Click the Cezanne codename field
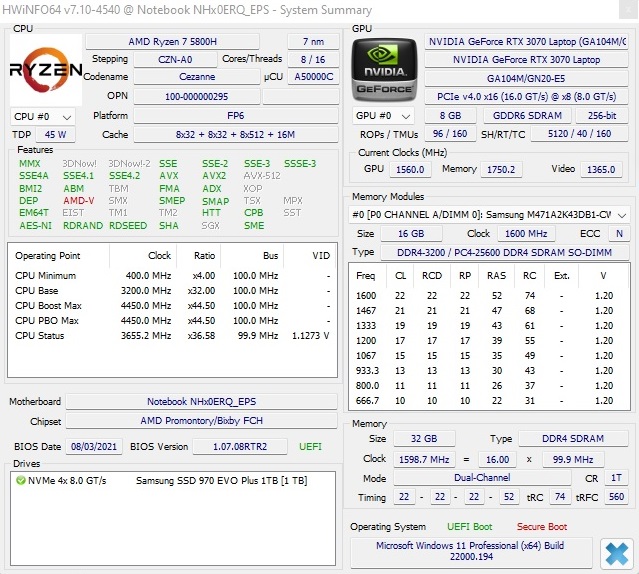 click(x=197, y=77)
